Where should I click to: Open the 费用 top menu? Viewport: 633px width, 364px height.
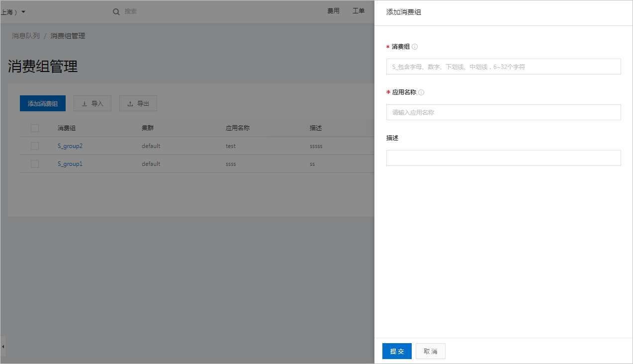tap(333, 11)
